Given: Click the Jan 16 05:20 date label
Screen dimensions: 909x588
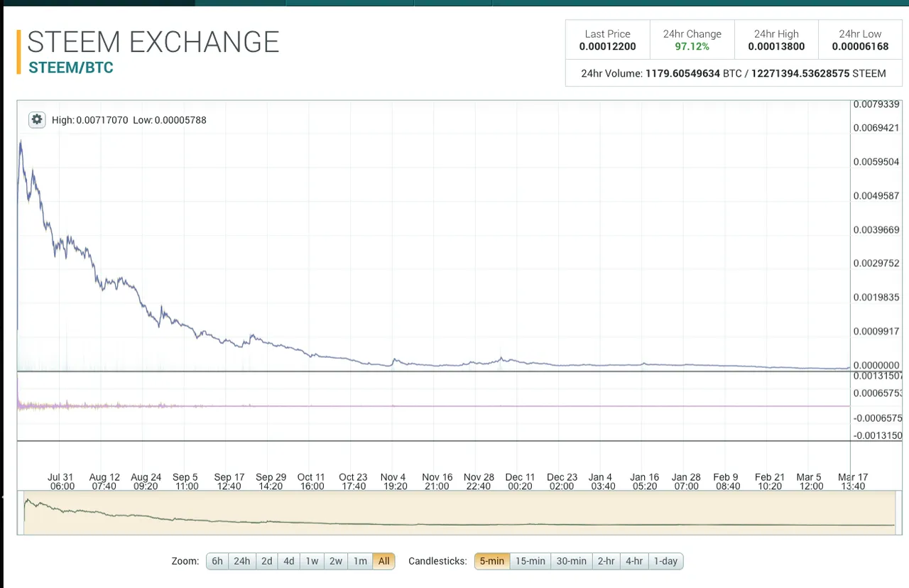Looking at the screenshot, I should (645, 481).
